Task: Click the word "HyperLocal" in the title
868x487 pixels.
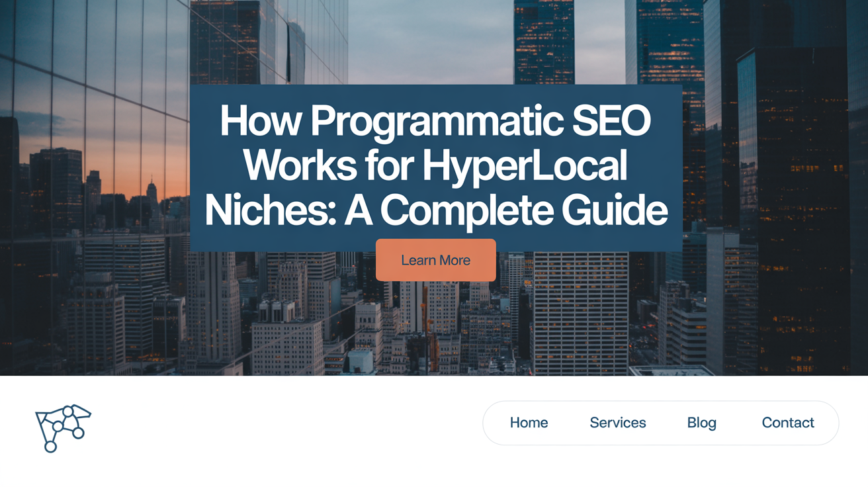Action: (524, 165)
